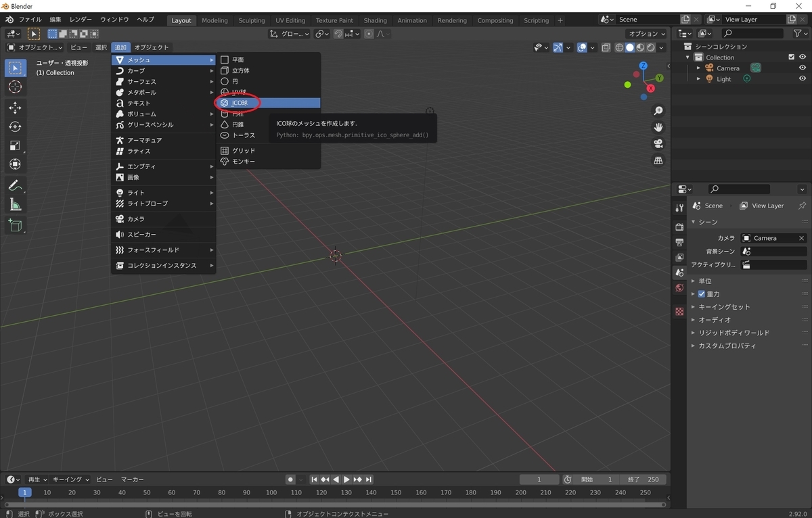Hide Light object with eye icon

tap(803, 79)
